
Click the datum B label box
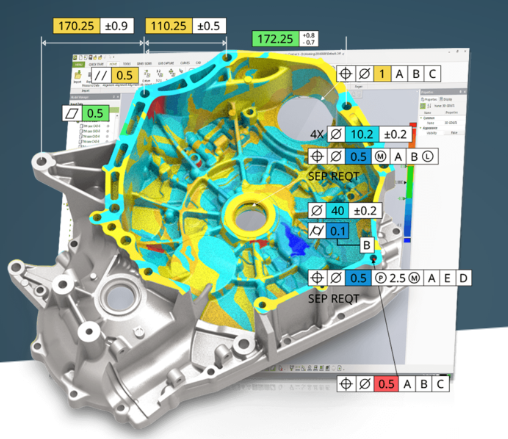(367, 245)
